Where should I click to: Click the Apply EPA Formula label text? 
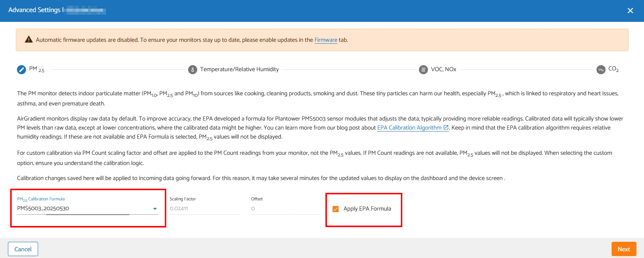point(367,209)
